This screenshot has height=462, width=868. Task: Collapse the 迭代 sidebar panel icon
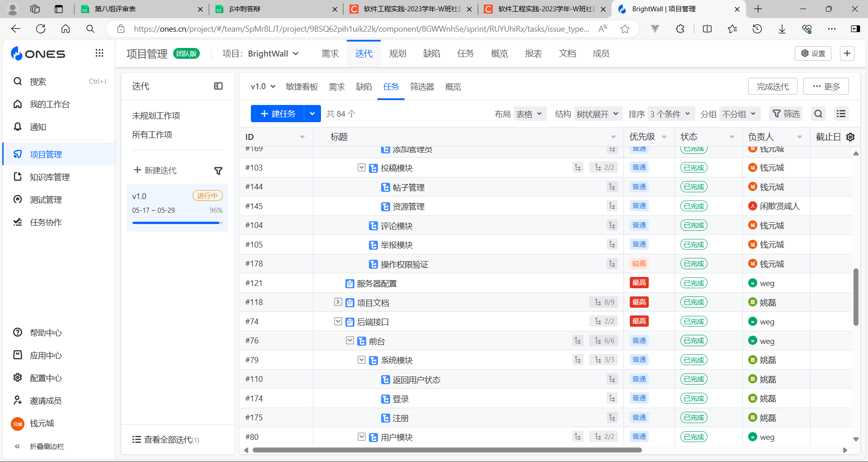pos(218,86)
